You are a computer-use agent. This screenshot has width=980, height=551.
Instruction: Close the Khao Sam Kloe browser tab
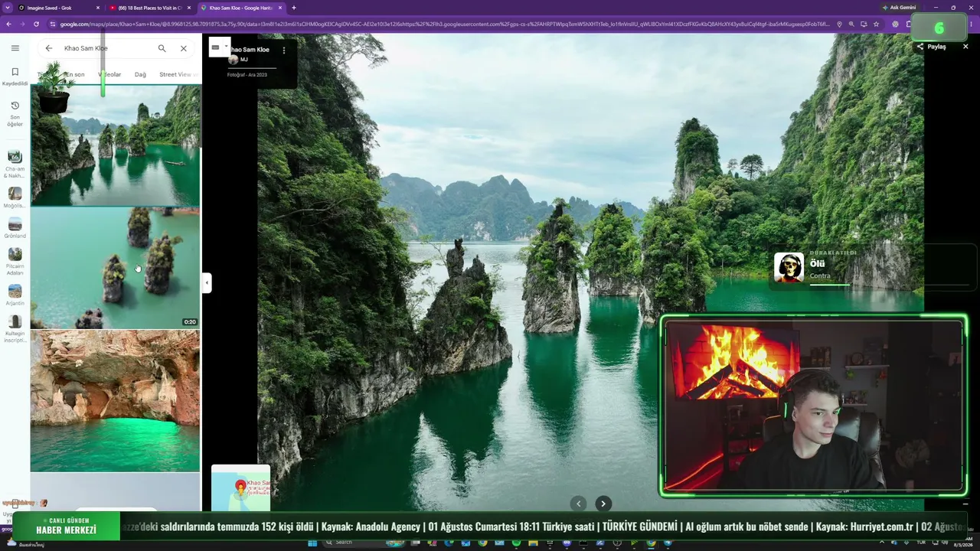pos(280,8)
